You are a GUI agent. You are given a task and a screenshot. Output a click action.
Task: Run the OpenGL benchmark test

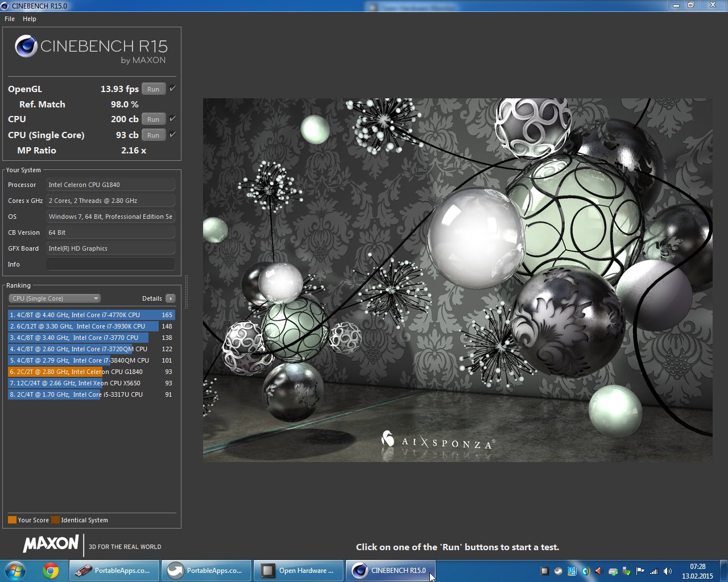[x=154, y=89]
